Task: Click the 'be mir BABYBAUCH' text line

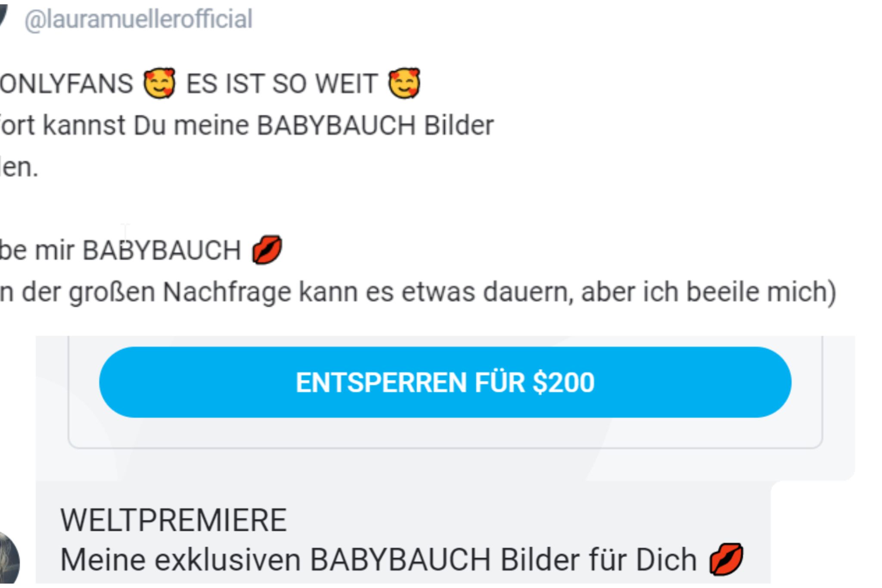Action: (120, 250)
